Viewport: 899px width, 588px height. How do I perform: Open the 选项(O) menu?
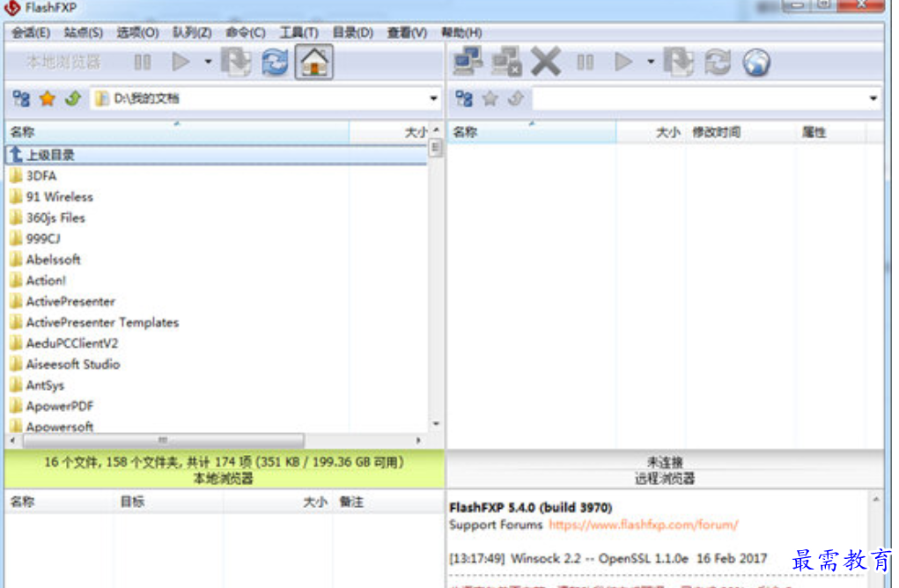point(137,33)
